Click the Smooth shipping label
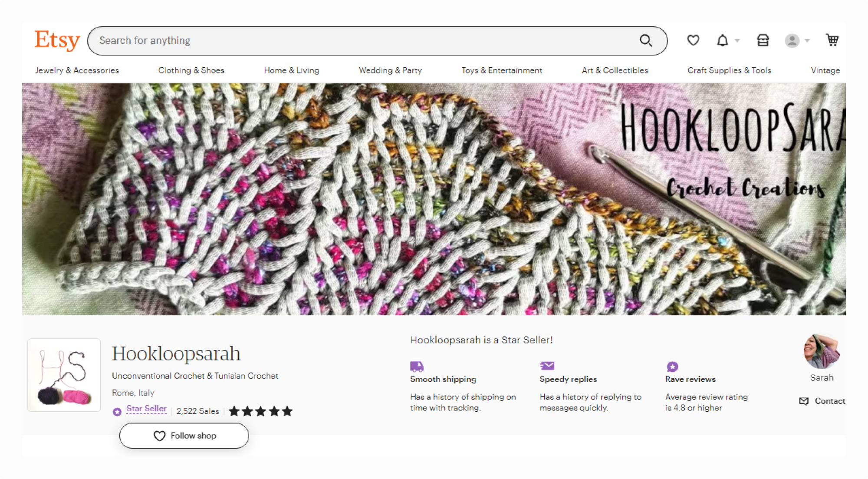868x479 pixels. click(443, 379)
